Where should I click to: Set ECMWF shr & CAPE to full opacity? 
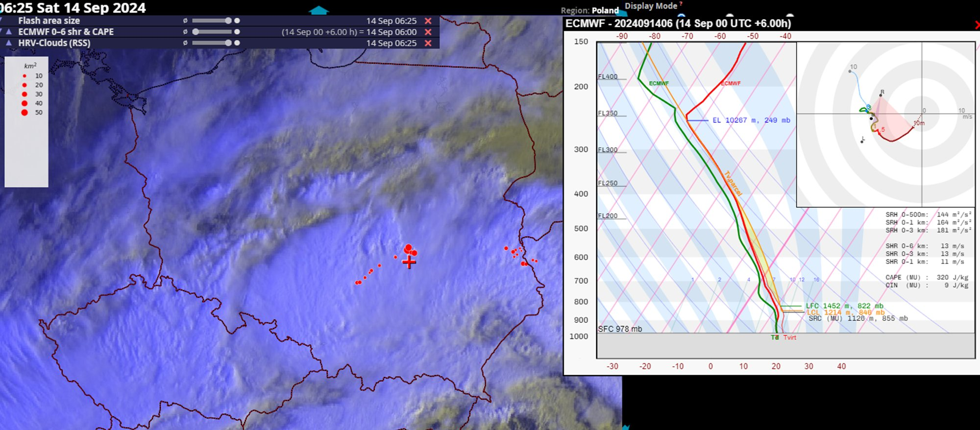(x=237, y=32)
